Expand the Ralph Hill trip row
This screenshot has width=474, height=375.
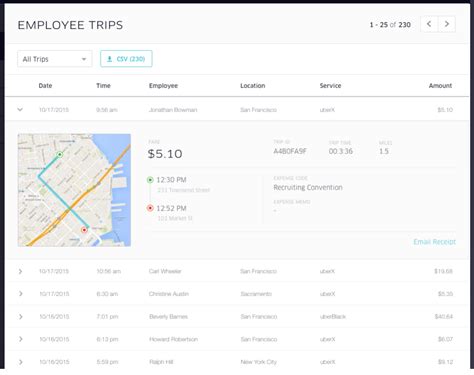click(x=20, y=362)
